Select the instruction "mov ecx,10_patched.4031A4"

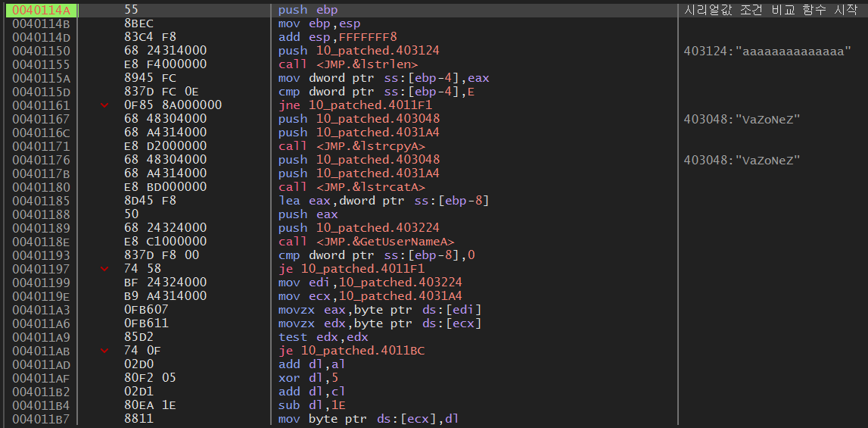[x=370, y=296]
